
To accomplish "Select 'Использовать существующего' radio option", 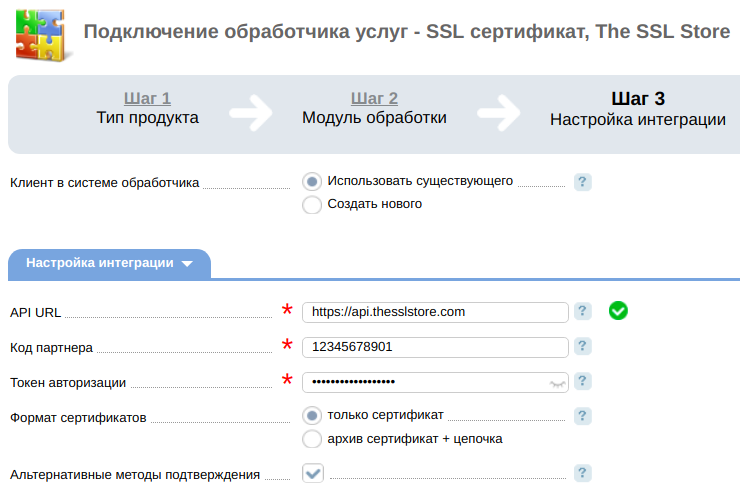I will (x=312, y=181).
